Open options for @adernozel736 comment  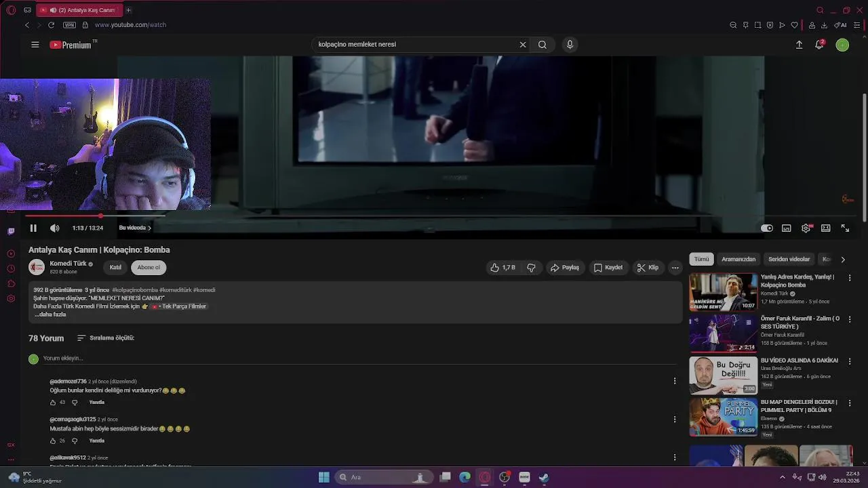coord(674,382)
